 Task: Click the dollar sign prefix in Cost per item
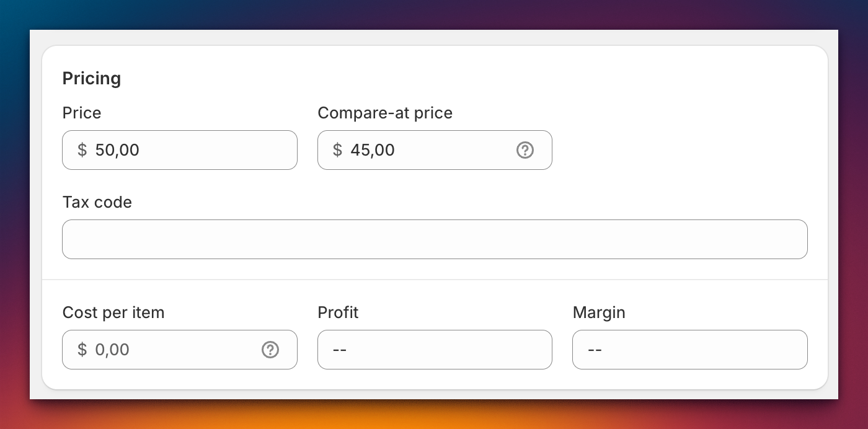pyautogui.click(x=81, y=350)
